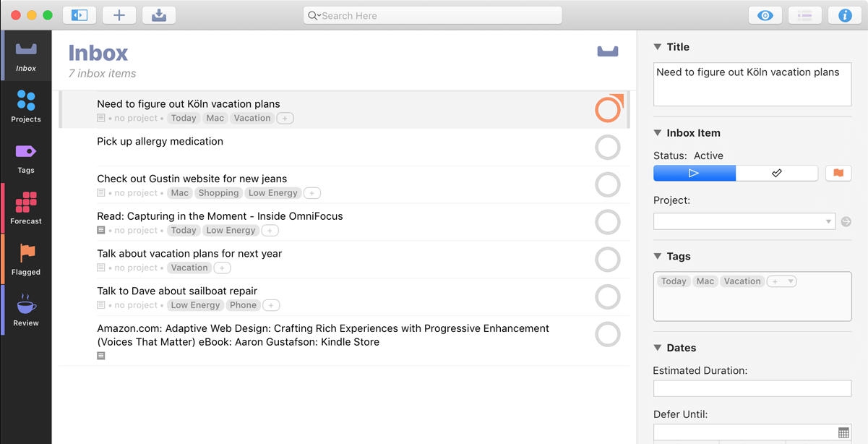Create a new item with the plus button
Screen dimensions: 868x444
point(119,14)
